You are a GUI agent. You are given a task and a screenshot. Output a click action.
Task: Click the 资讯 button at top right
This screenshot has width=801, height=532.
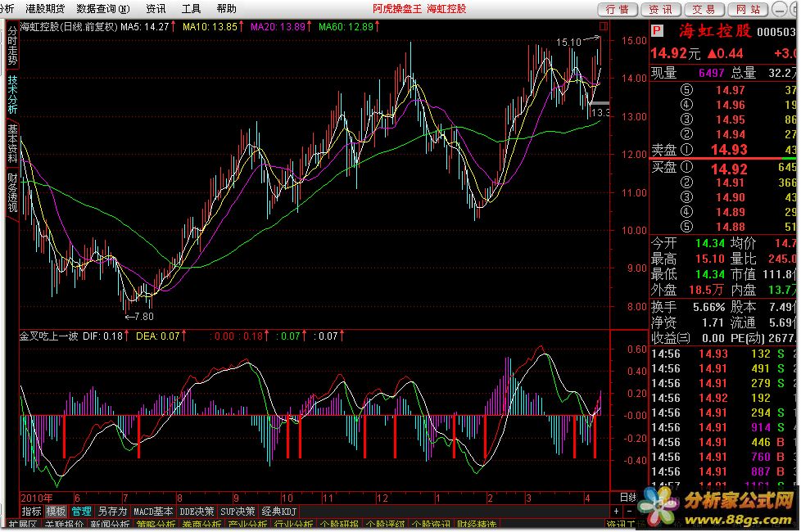[660, 9]
